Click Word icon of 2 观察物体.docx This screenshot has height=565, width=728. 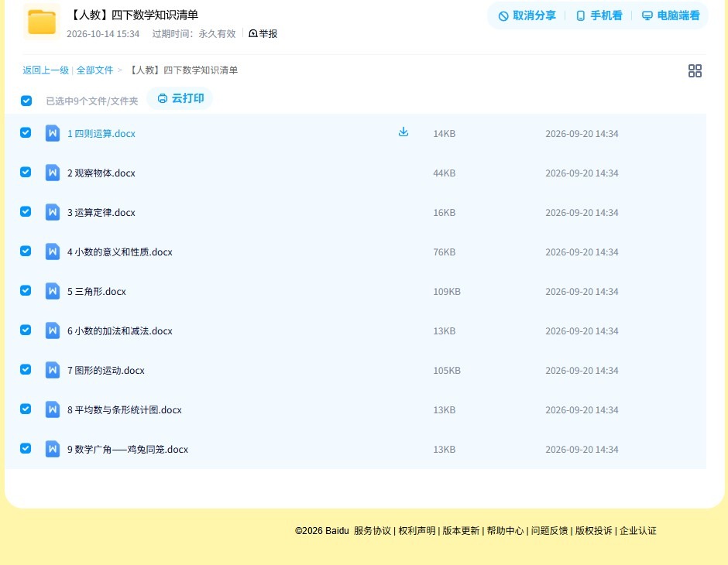click(x=53, y=173)
